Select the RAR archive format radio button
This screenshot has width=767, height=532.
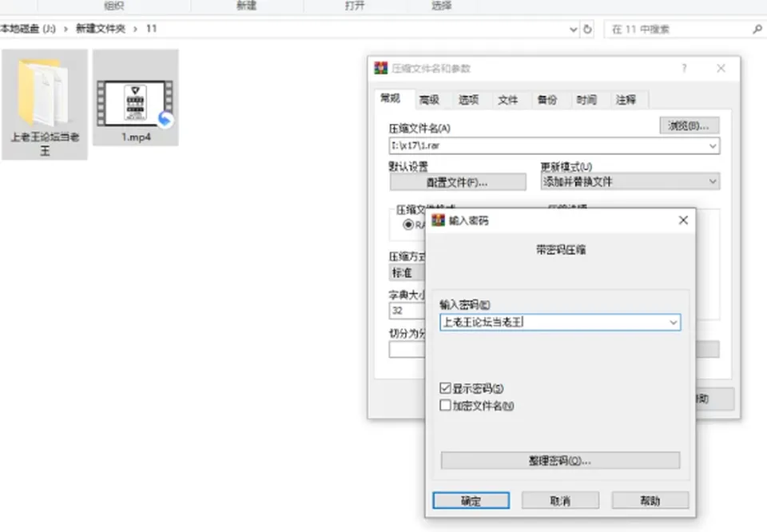[408, 224]
